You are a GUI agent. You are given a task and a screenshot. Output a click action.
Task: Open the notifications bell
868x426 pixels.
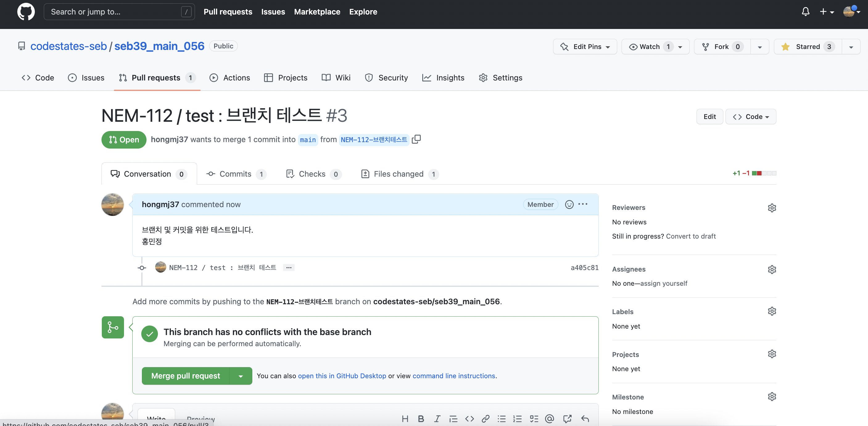[805, 12]
